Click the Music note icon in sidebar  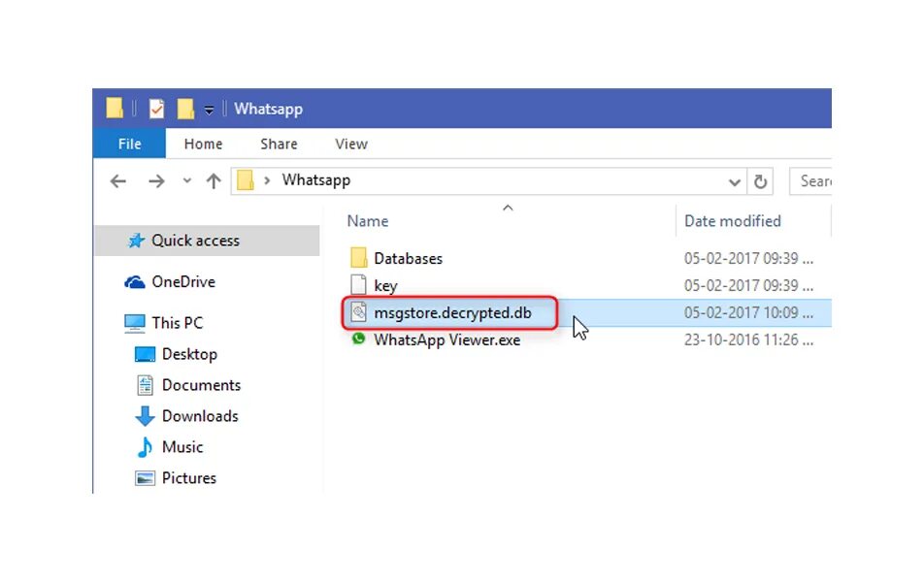pyautogui.click(x=145, y=448)
